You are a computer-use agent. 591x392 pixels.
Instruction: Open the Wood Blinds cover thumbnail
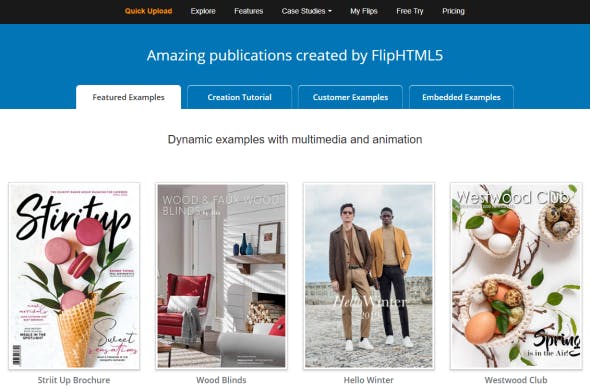point(222,276)
